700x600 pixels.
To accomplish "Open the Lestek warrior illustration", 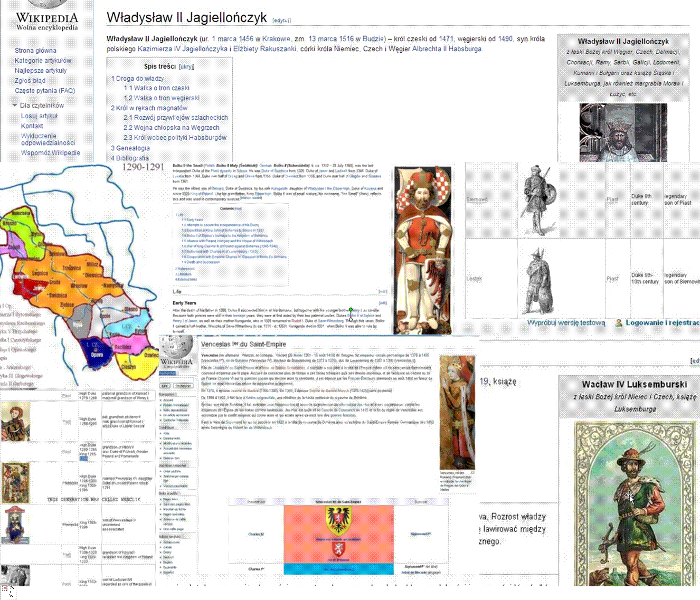I will coord(537,280).
